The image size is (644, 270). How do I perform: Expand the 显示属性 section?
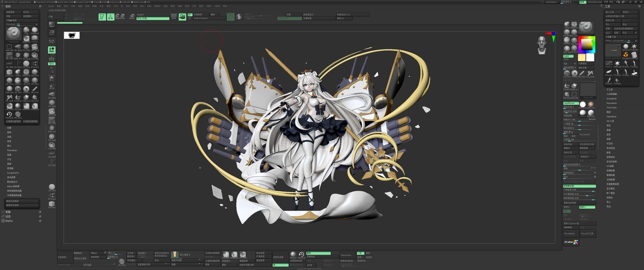tap(611, 188)
